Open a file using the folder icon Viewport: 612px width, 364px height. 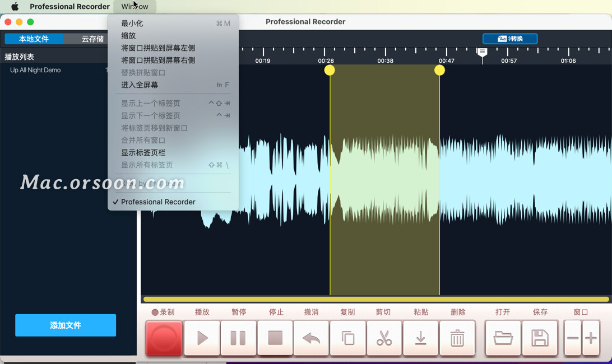(503, 338)
